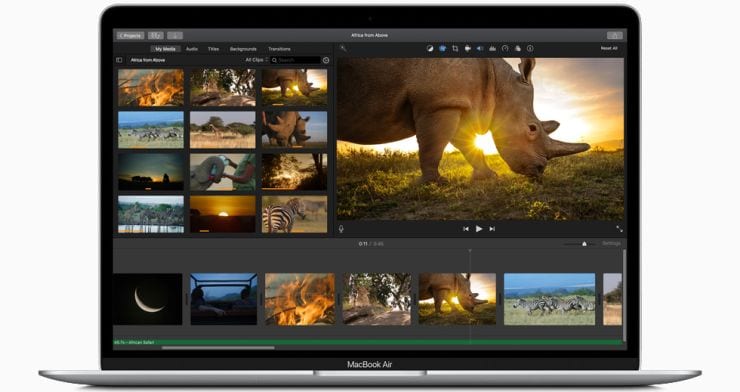This screenshot has width=740, height=392.
Task: Select orange sunset clip in browser
Action: [223, 214]
